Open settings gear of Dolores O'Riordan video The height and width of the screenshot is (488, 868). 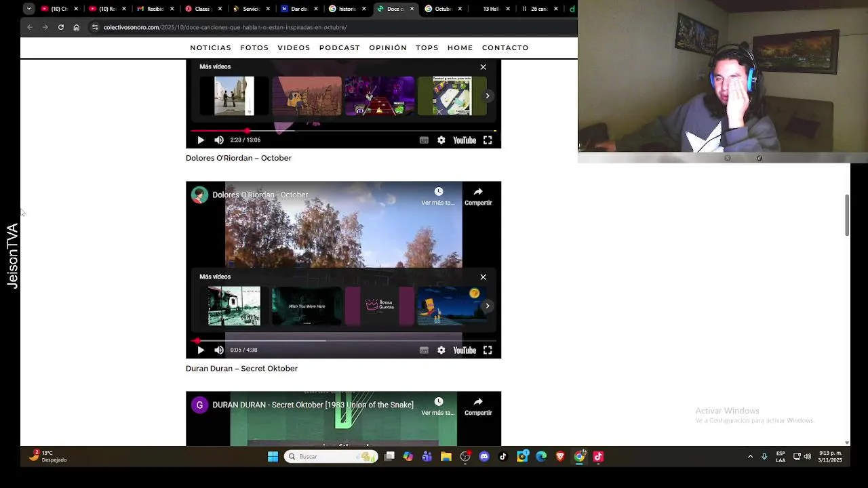click(x=441, y=350)
